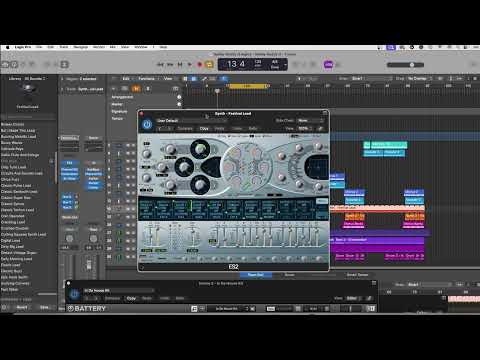Open the View dropdown in the Battery plug-in header
The width and height of the screenshot is (480, 360).
[352, 298]
